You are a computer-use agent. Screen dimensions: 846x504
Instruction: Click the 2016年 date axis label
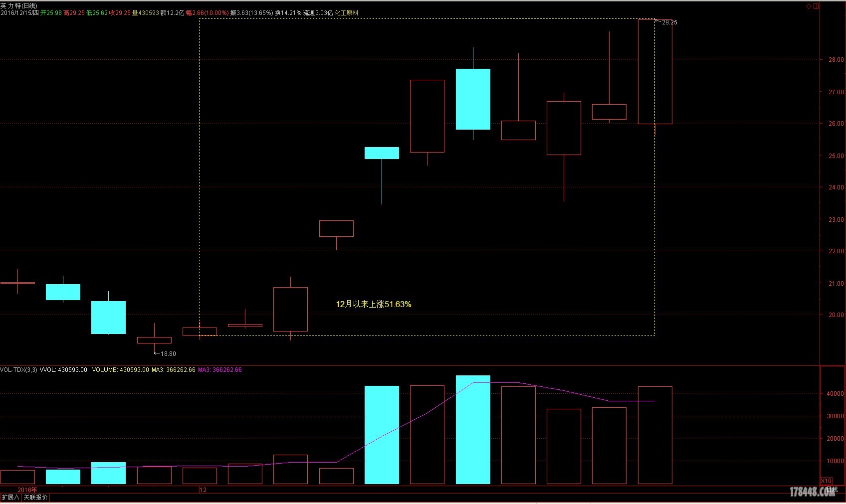[x=27, y=490]
